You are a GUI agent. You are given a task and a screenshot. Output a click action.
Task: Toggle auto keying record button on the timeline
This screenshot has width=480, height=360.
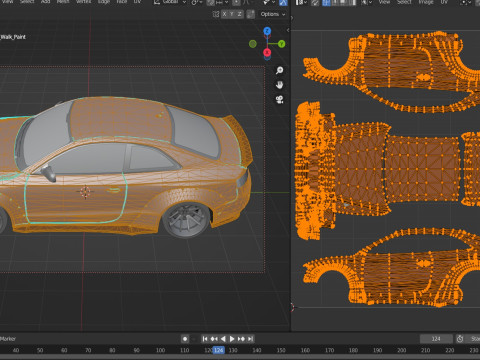[x=185, y=339]
